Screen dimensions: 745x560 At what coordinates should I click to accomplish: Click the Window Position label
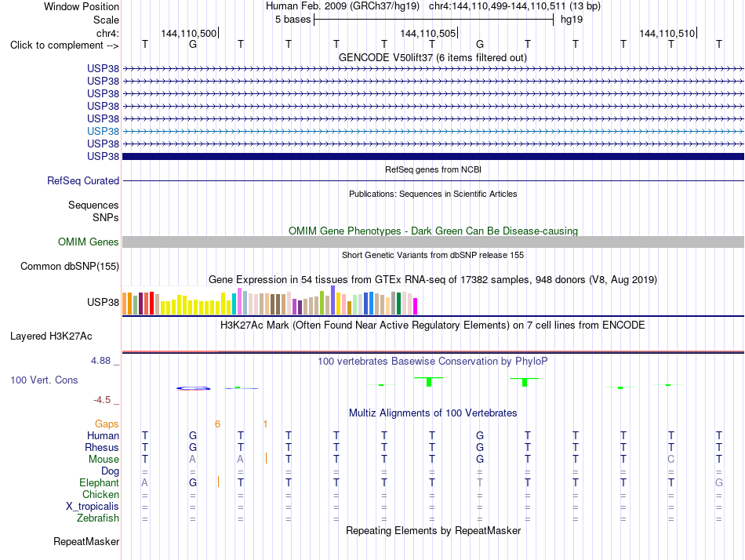click(82, 6)
